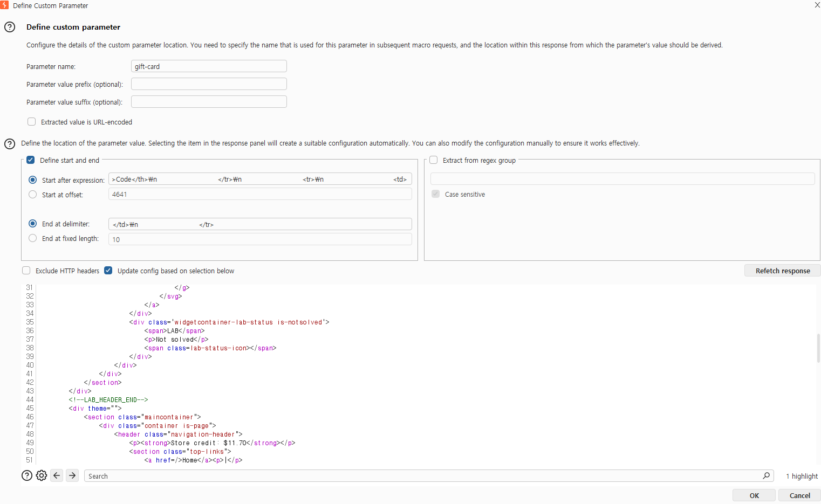Viewport: 821px width, 504px height.
Task: Click the Refetch response button
Action: (x=782, y=271)
